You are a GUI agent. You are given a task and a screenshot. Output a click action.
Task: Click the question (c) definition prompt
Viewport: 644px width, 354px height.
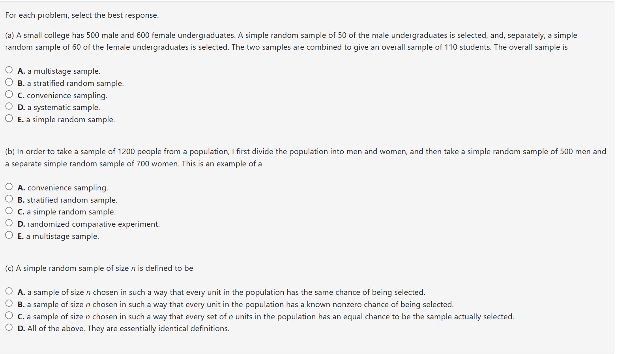[99, 268]
